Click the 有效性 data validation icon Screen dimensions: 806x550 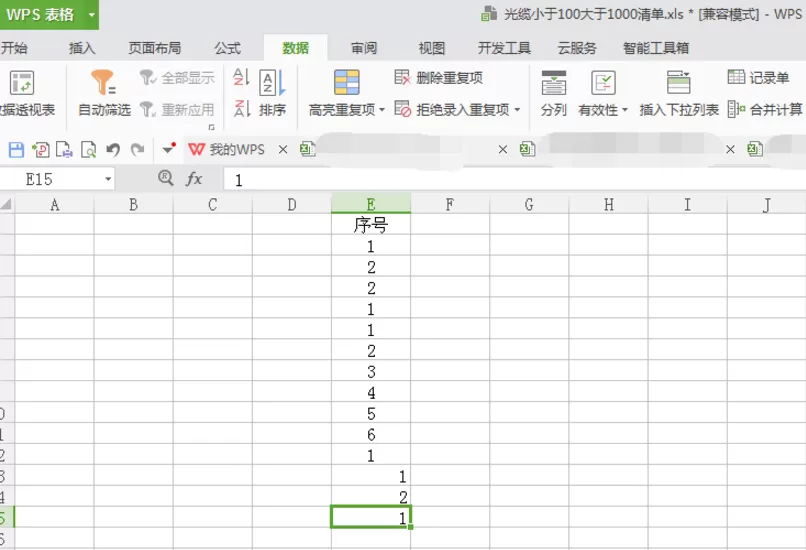(603, 83)
